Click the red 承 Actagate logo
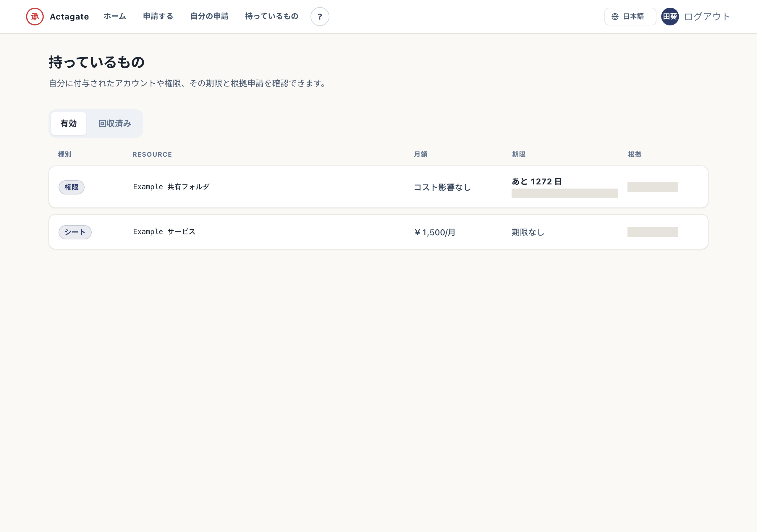 [35, 17]
